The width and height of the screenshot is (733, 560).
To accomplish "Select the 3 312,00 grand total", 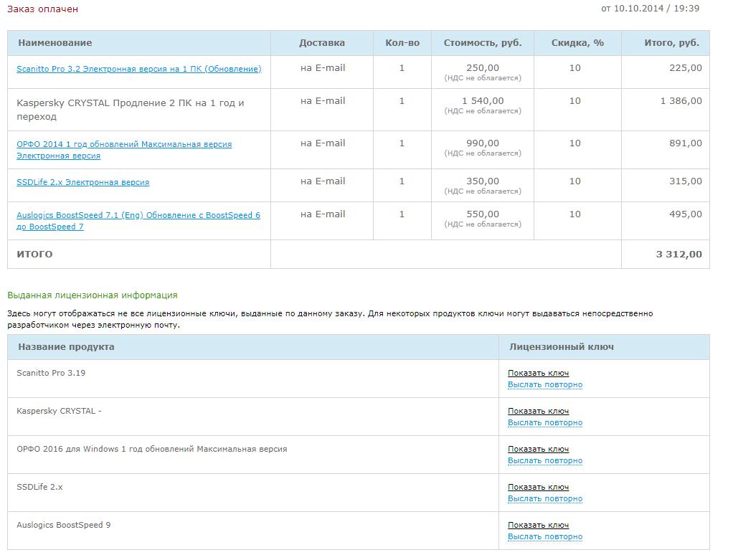I will [x=678, y=254].
